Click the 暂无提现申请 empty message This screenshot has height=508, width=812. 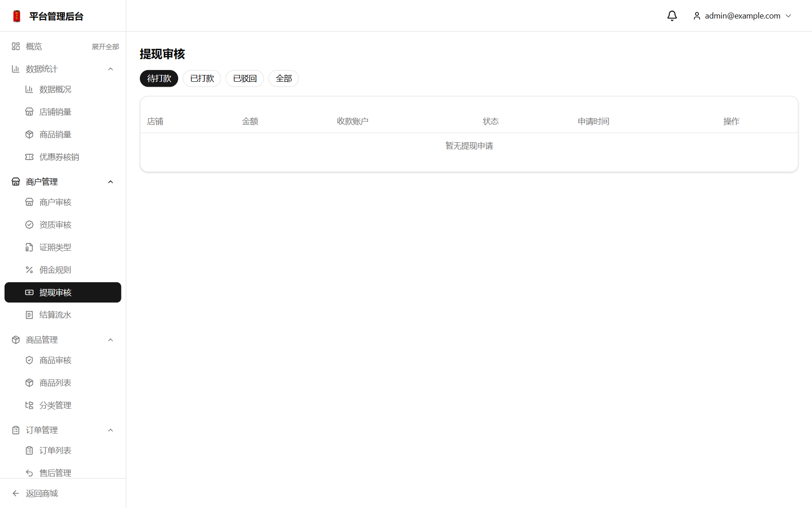pos(469,146)
